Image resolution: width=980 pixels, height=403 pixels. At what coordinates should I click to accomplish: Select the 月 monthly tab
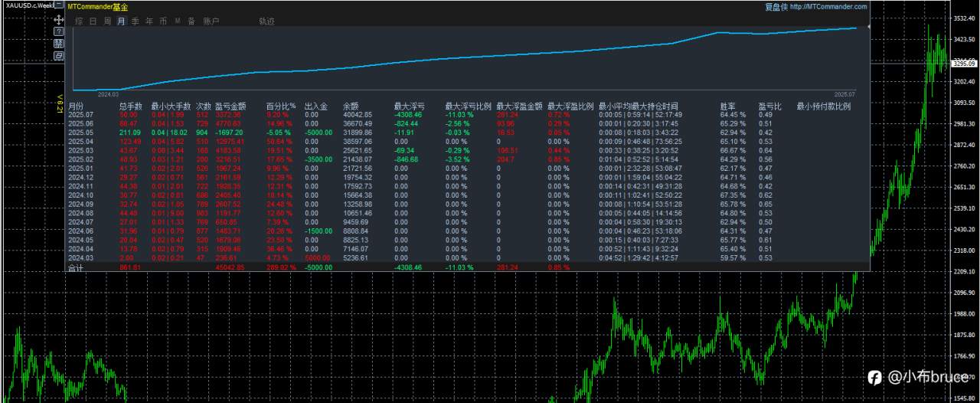click(121, 21)
